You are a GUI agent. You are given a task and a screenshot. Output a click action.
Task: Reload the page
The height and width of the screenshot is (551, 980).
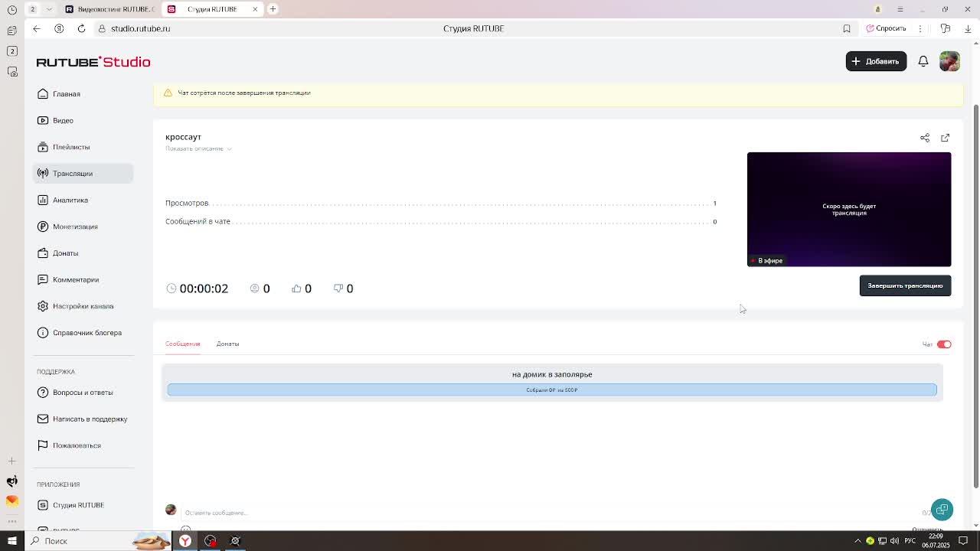tap(81, 28)
